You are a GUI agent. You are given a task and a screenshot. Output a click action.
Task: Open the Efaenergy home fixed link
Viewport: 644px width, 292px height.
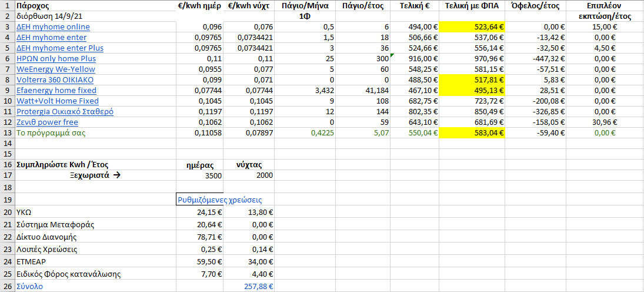tap(56, 91)
